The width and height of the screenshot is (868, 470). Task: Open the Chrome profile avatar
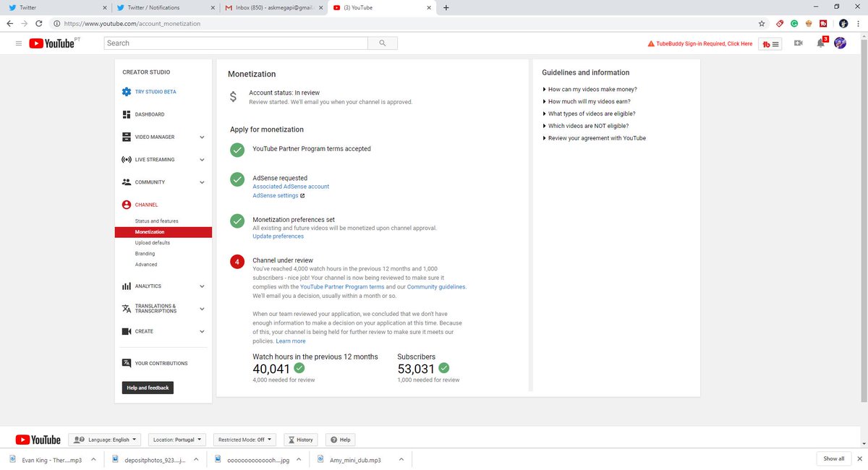843,23
